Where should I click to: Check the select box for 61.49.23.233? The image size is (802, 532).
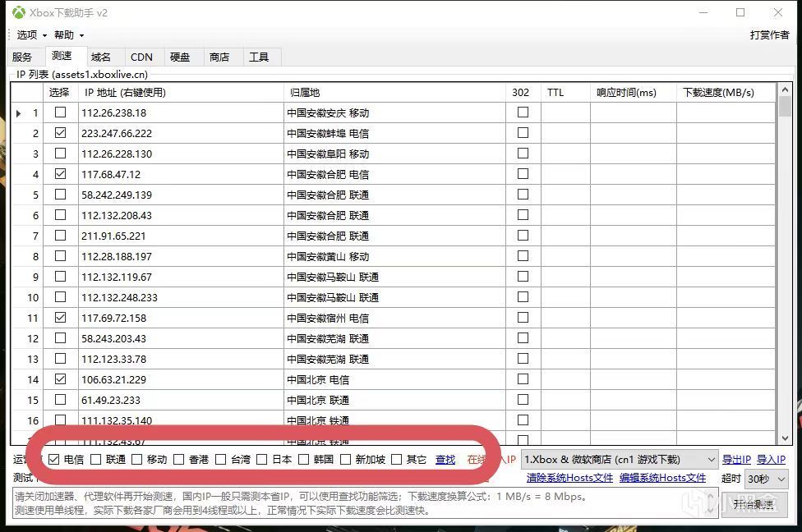(x=60, y=399)
